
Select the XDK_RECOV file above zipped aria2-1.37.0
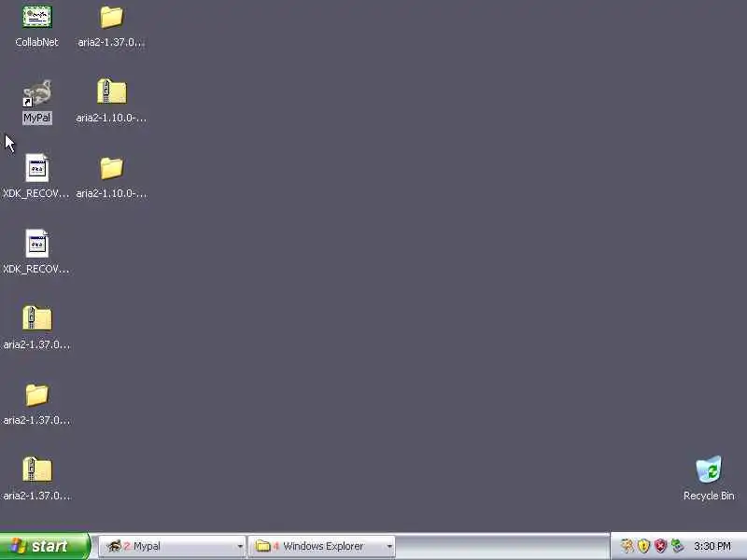click(x=36, y=253)
